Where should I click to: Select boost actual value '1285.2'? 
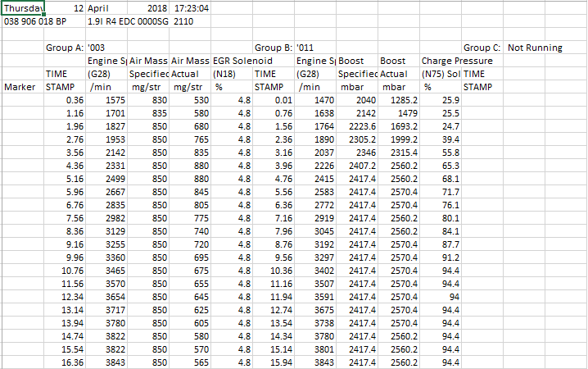399,100
